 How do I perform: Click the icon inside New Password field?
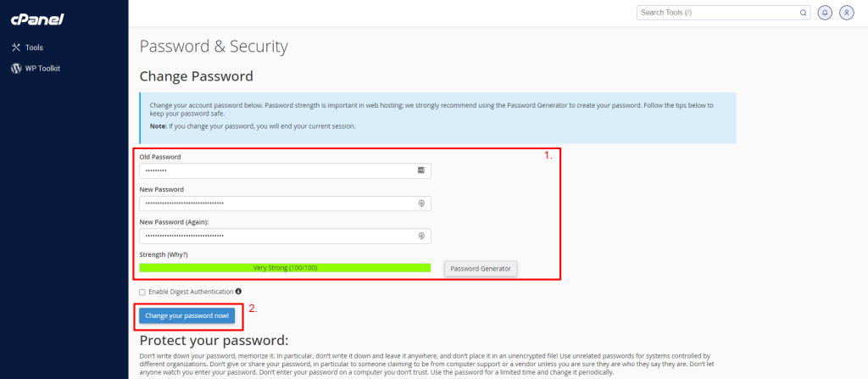[421, 203]
